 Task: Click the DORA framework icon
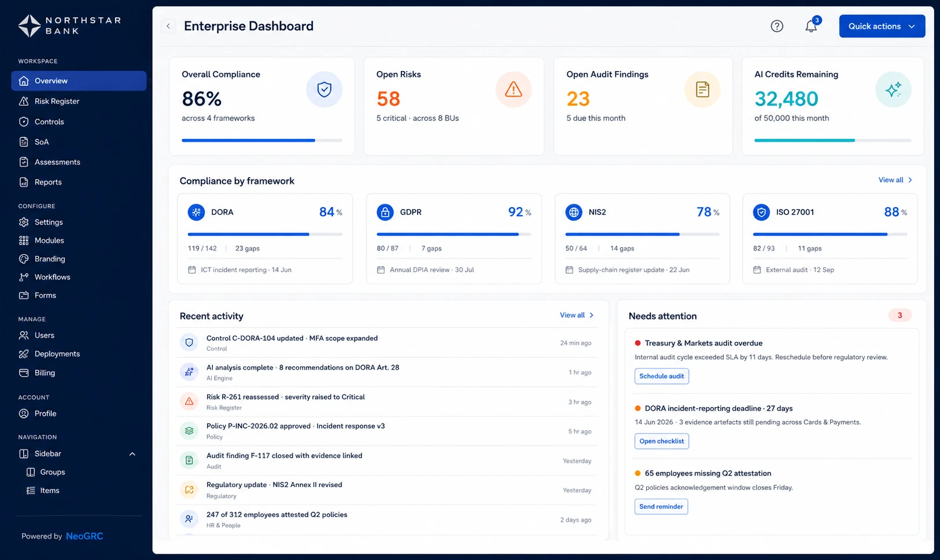pos(196,212)
